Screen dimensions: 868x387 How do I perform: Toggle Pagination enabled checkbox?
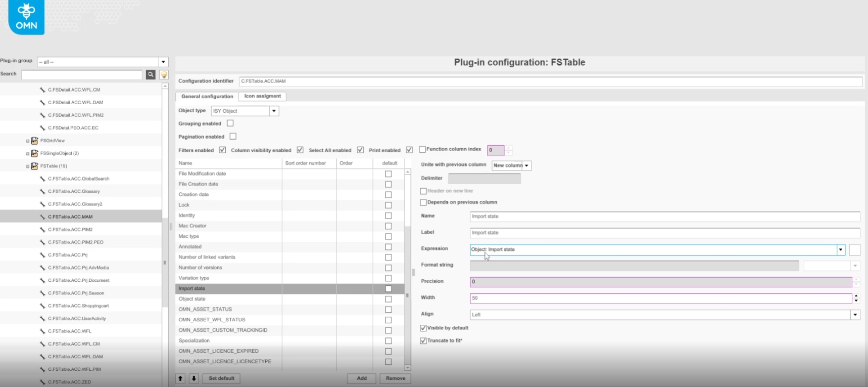coord(233,137)
